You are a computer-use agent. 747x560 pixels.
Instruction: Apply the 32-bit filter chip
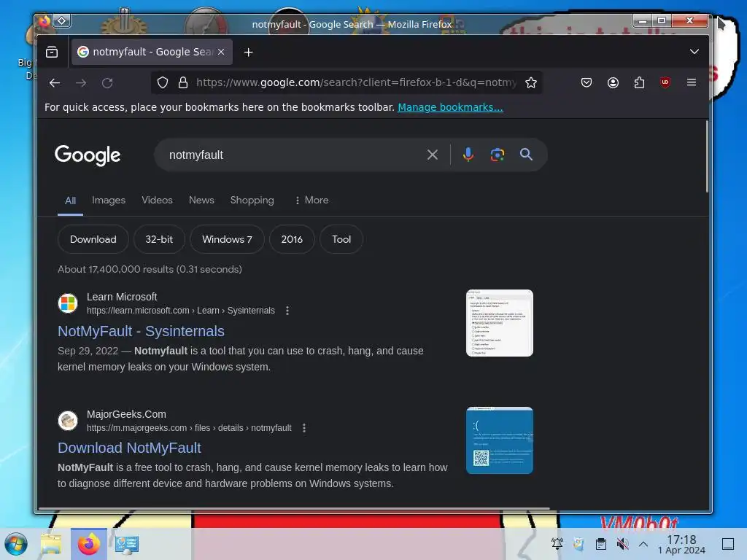(159, 239)
